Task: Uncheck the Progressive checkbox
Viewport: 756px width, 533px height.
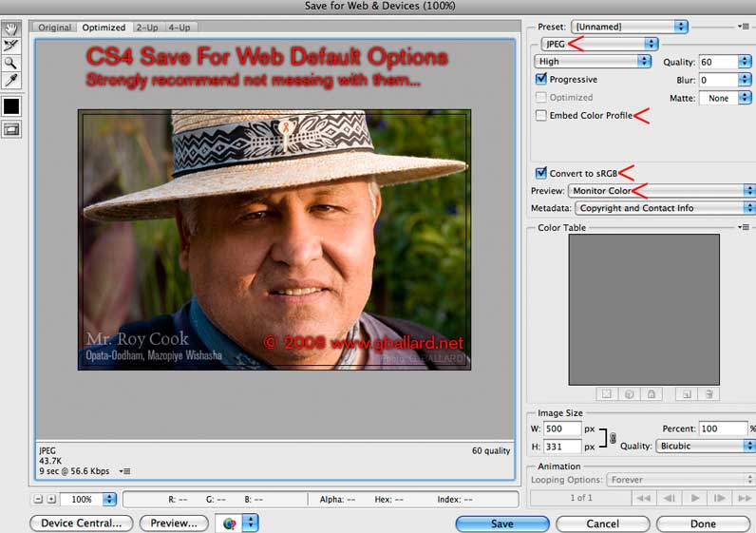Action: (541, 80)
